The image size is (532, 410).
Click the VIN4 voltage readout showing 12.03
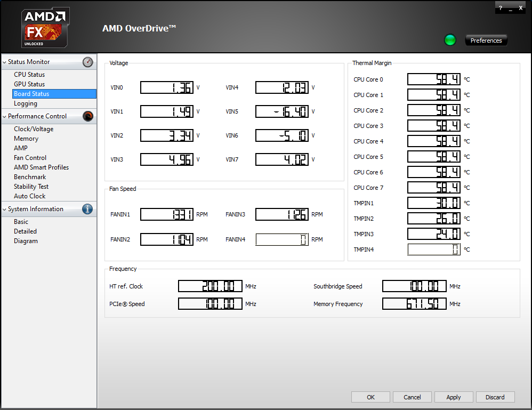click(x=282, y=87)
